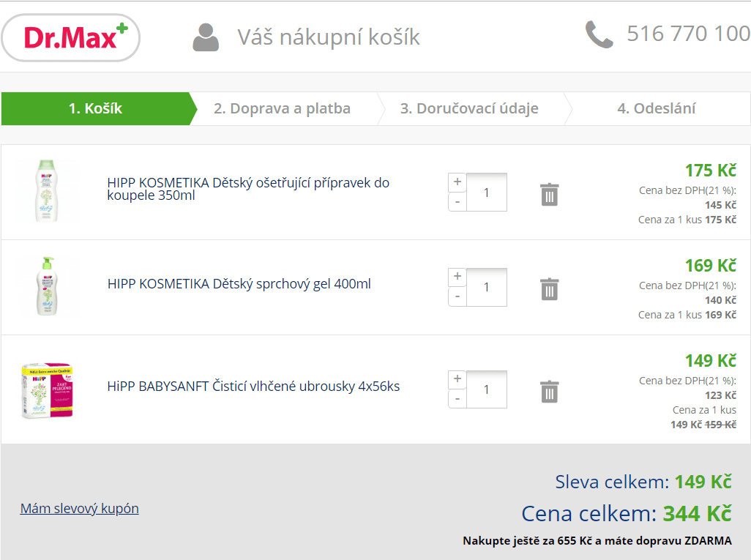The image size is (751, 560).
Task: Go to 2. Doprava a platba step
Action: click(x=282, y=109)
